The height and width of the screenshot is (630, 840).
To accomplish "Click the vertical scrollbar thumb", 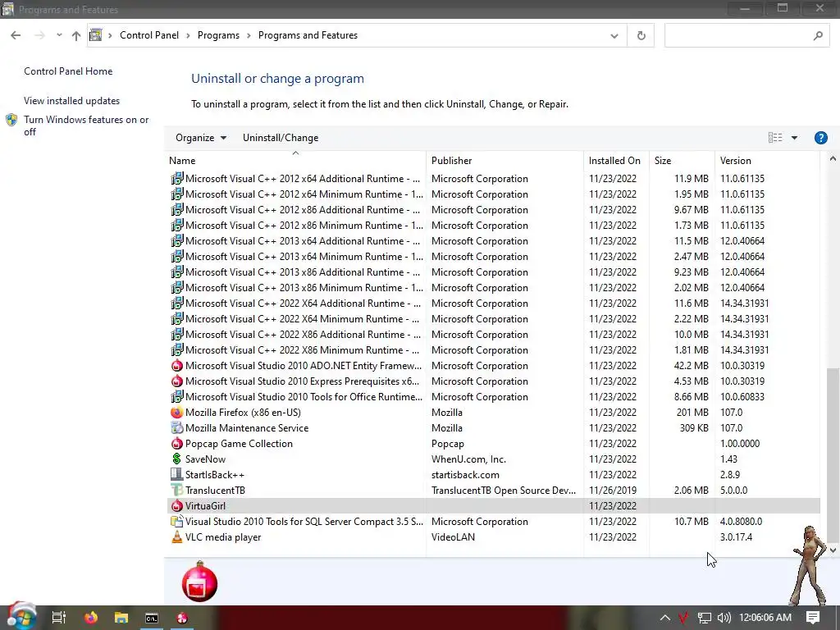I will pos(833,454).
